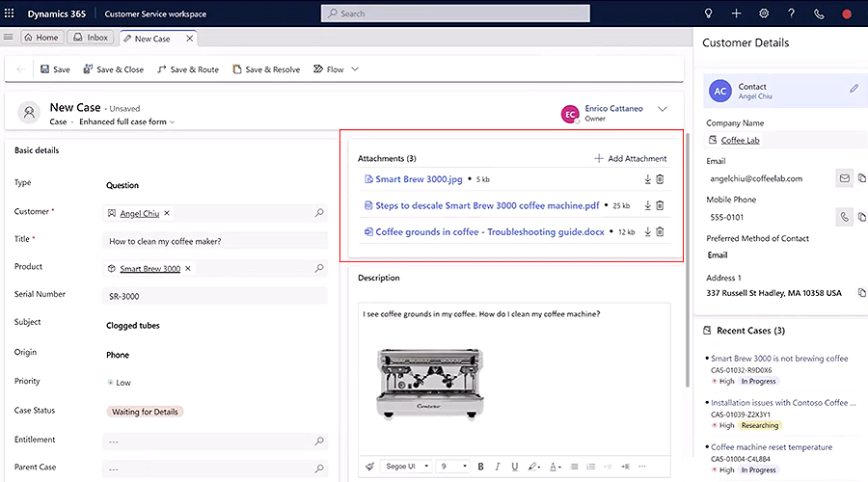Viewport: 868px width, 482px height.
Task: Search lookup icon in Entitlement field
Action: [319, 442]
